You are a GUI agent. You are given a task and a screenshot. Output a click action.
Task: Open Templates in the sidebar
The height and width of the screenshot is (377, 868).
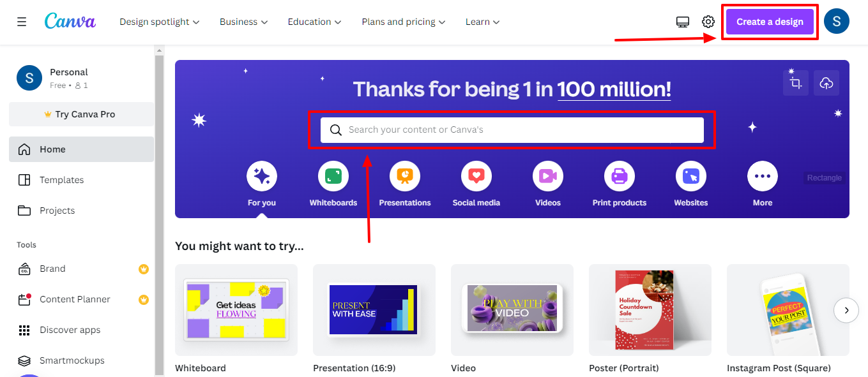[82, 180]
